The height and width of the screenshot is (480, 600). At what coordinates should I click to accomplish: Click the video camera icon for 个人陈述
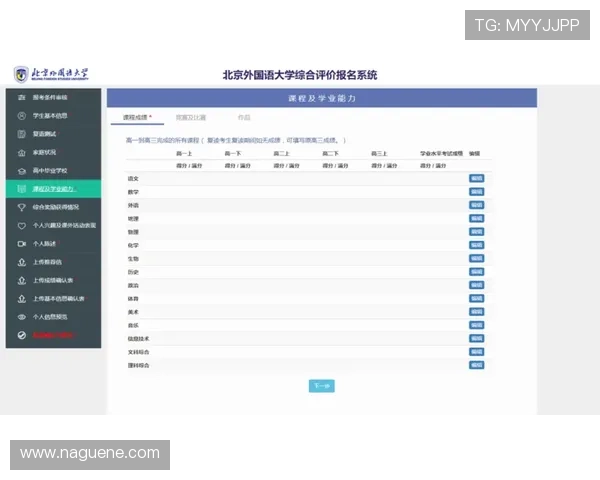point(21,244)
